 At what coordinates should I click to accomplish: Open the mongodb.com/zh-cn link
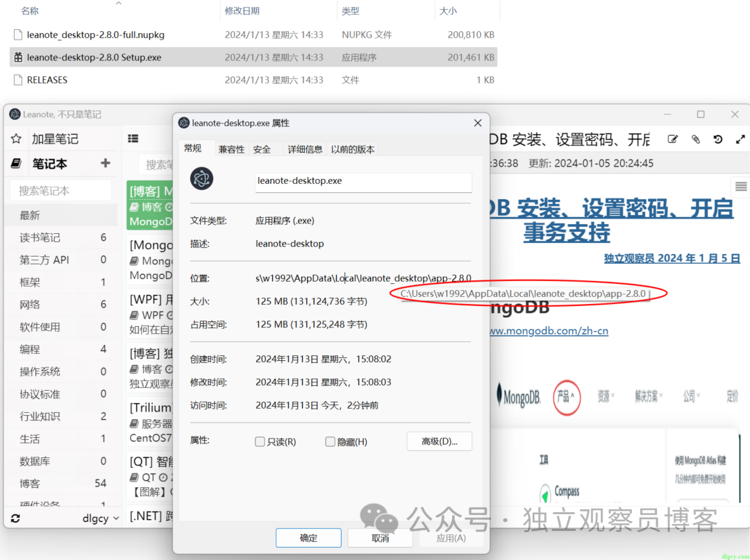point(549,330)
